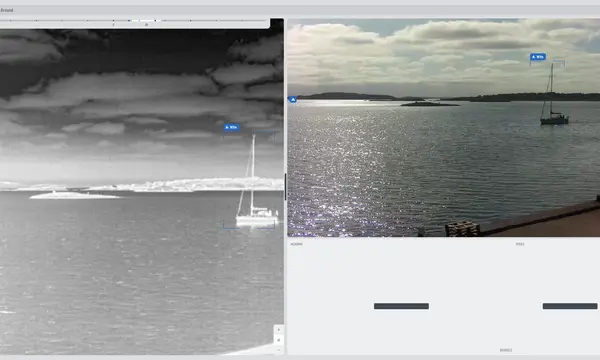
Task: Click the middle control under the zoom plus button
Action: (279, 340)
